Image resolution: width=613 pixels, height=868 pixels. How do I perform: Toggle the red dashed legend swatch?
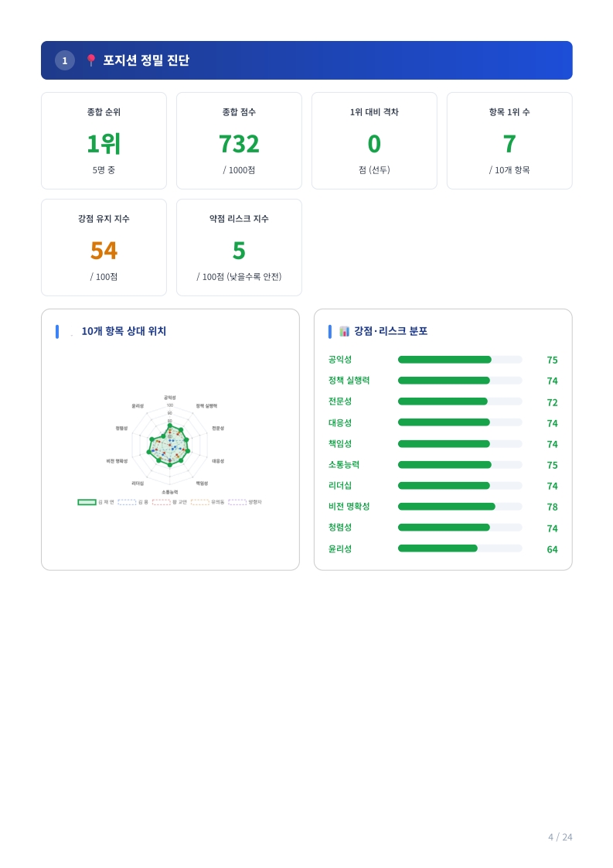click(x=162, y=502)
